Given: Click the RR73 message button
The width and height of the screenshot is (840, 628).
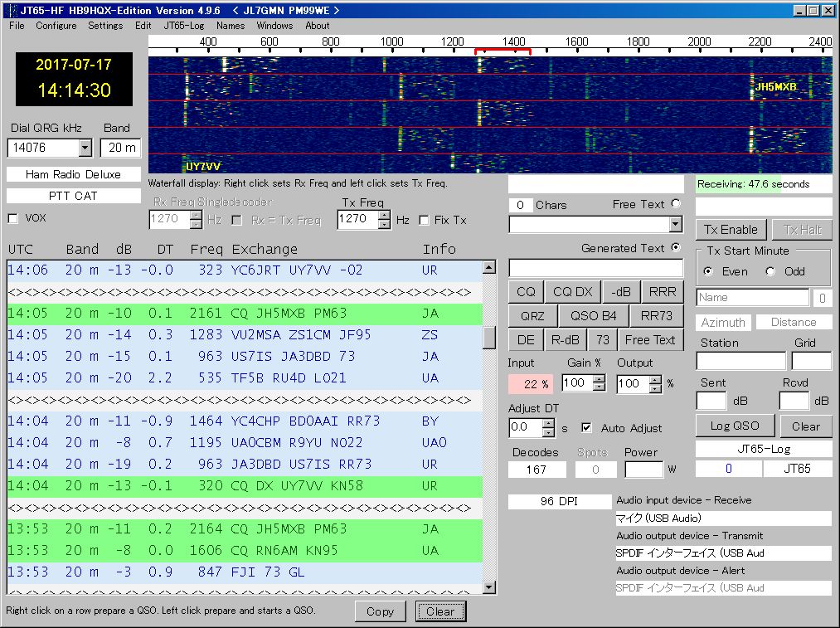Looking at the screenshot, I should [656, 316].
